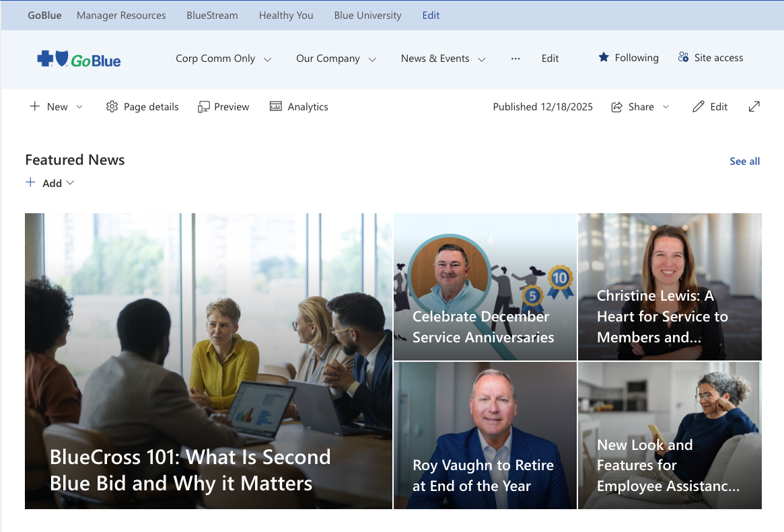
Task: Open the Christine Lewis article tile
Action: [x=670, y=287]
